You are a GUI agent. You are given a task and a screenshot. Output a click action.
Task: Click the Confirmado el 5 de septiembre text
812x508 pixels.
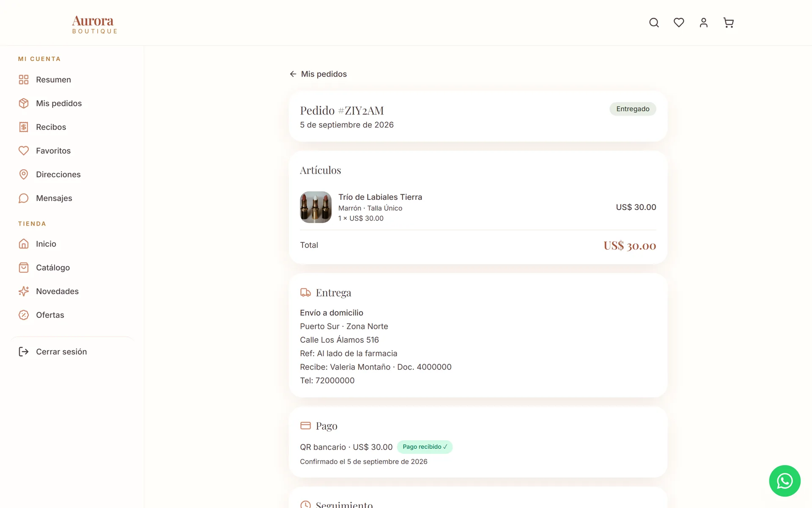pyautogui.click(x=364, y=462)
